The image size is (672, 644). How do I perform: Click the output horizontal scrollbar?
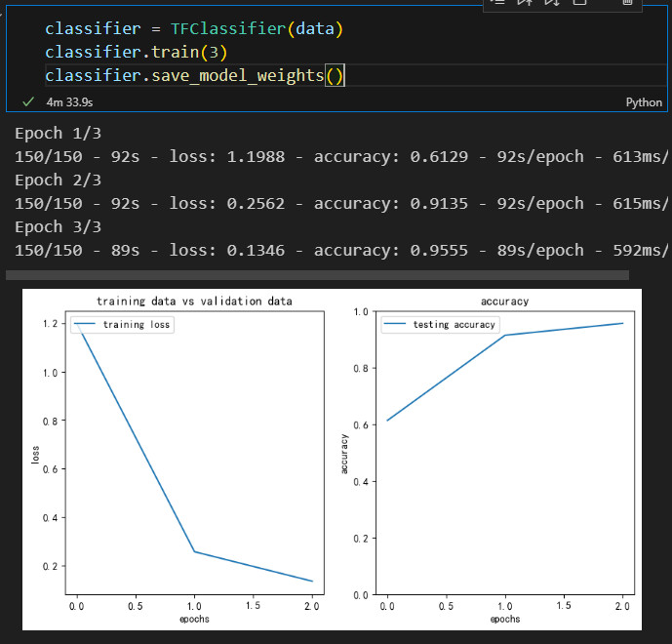pyautogui.click(x=317, y=275)
